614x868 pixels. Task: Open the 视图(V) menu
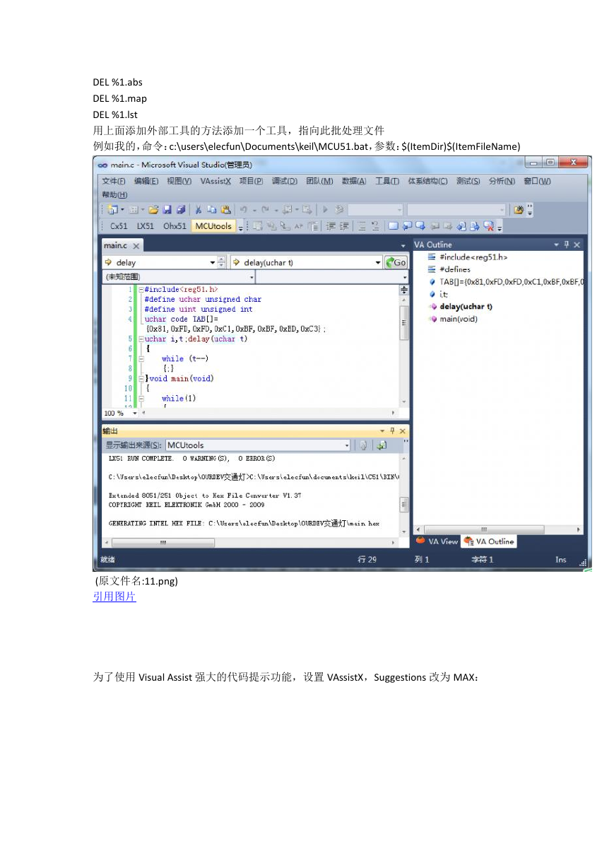click(179, 181)
